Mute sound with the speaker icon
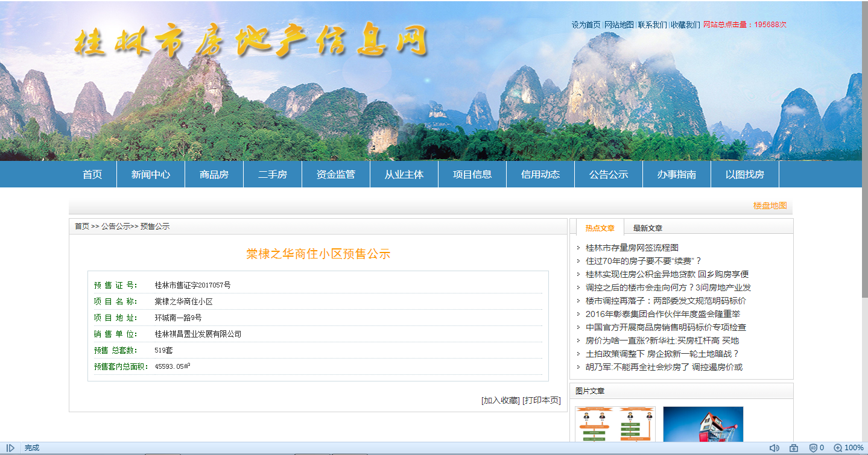Screen dimensions: 868x455 (x=774, y=448)
